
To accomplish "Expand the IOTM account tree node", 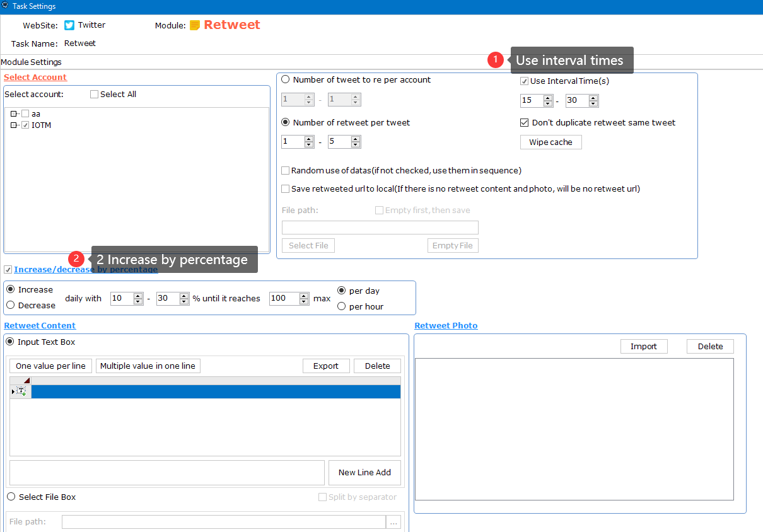I will click(x=13, y=125).
